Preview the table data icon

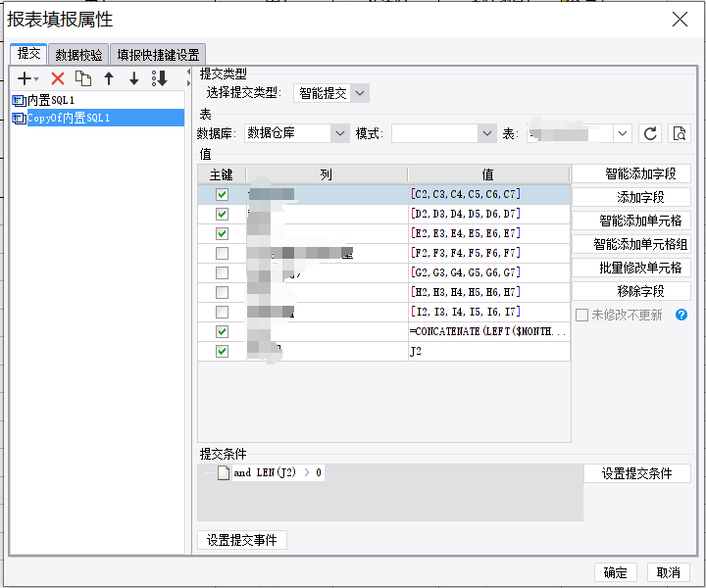pos(679,133)
